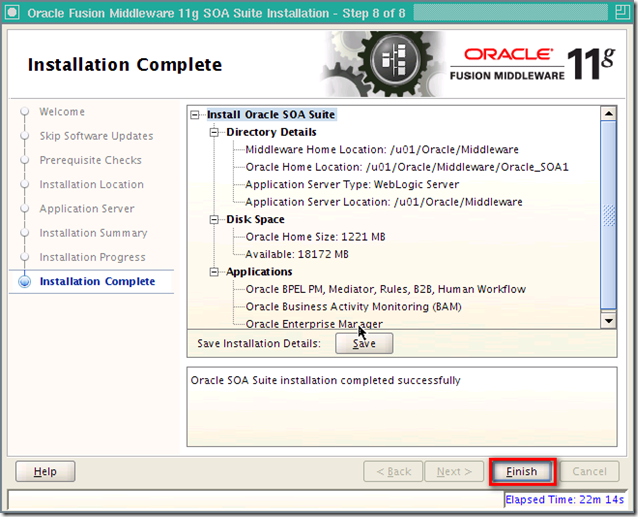This screenshot has width=638, height=517.
Task: Select the Application Server Location row
Action: pyautogui.click(x=384, y=202)
